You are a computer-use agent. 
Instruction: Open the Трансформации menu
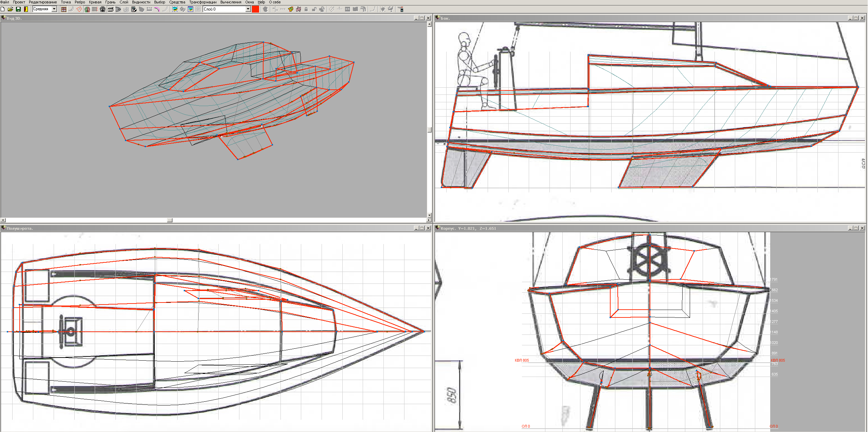point(203,2)
